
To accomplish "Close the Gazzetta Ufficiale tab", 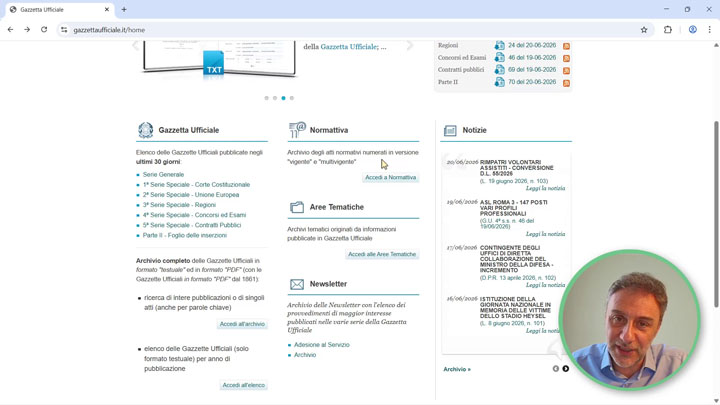I will click(x=107, y=9).
